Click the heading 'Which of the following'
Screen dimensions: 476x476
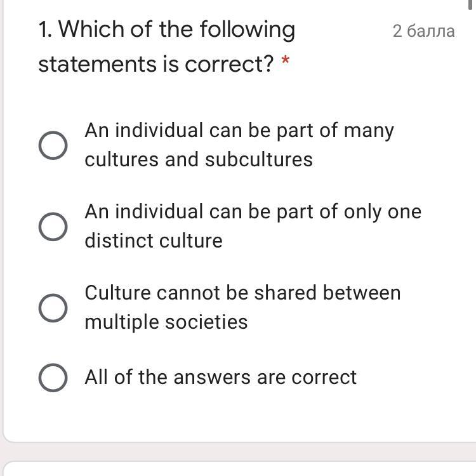coord(176,30)
